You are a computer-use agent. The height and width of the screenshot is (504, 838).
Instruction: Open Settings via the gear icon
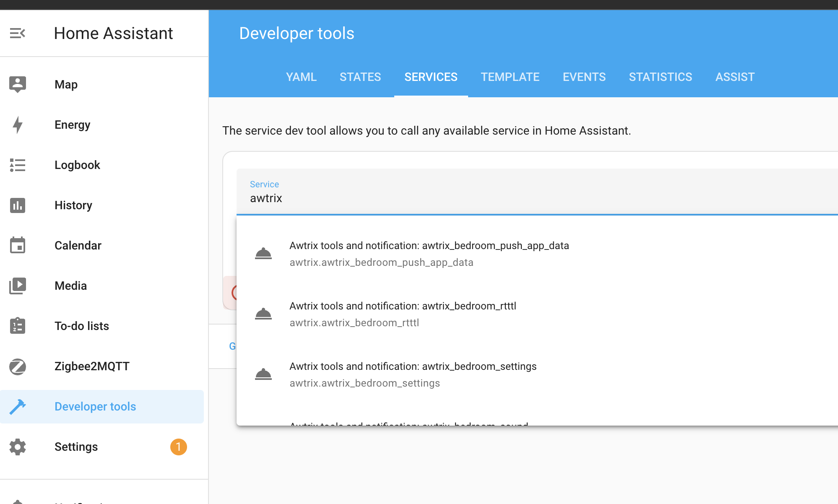pos(18,447)
